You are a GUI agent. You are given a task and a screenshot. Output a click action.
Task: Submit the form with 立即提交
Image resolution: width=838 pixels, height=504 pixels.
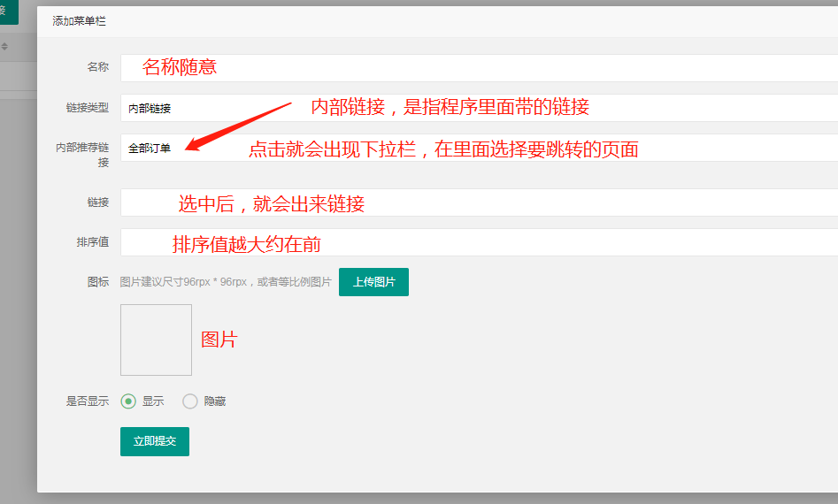155,441
